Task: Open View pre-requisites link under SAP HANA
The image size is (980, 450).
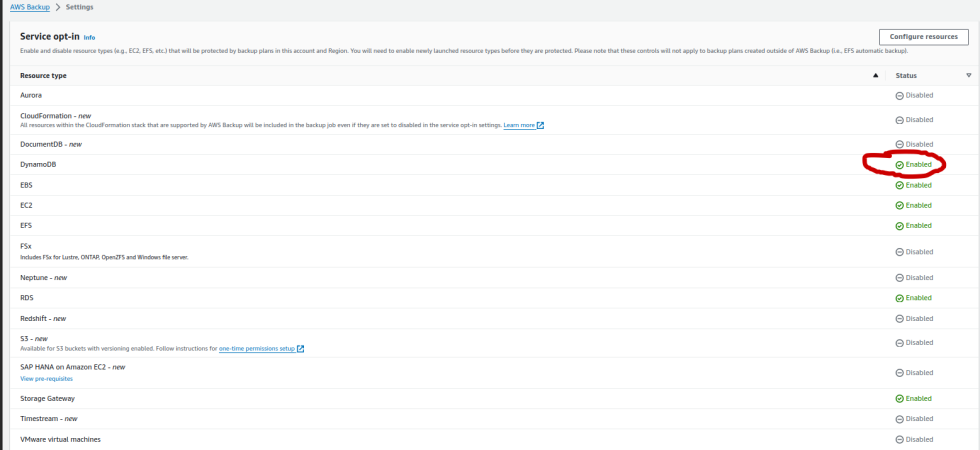Action: pos(46,379)
